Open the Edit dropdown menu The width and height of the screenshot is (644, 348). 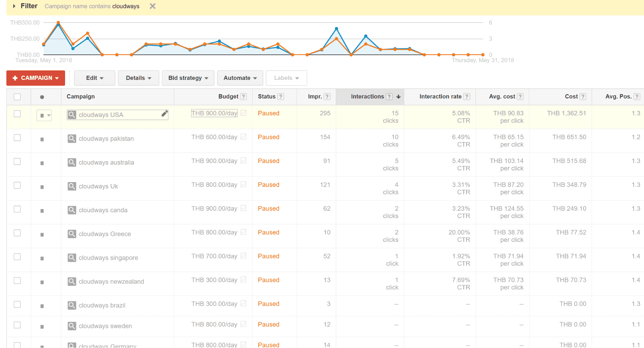pyautogui.click(x=95, y=78)
